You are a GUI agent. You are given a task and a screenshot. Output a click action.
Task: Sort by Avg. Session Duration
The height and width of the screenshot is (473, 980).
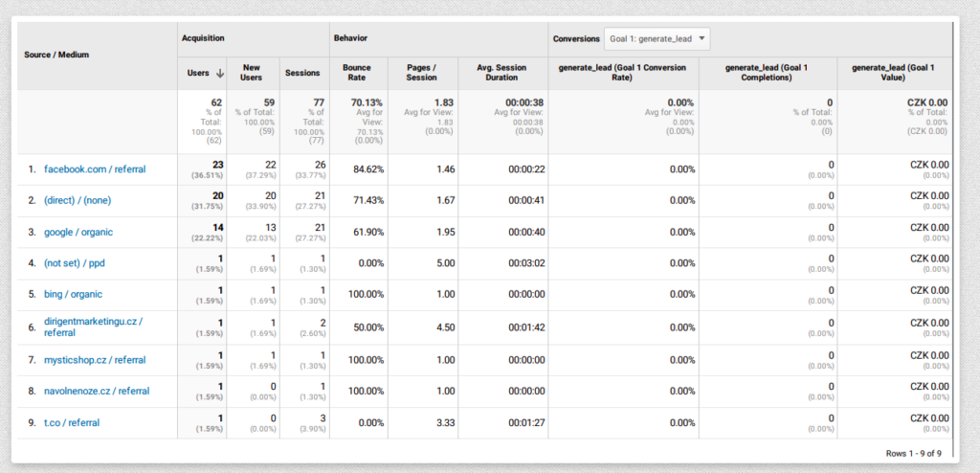pyautogui.click(x=502, y=73)
